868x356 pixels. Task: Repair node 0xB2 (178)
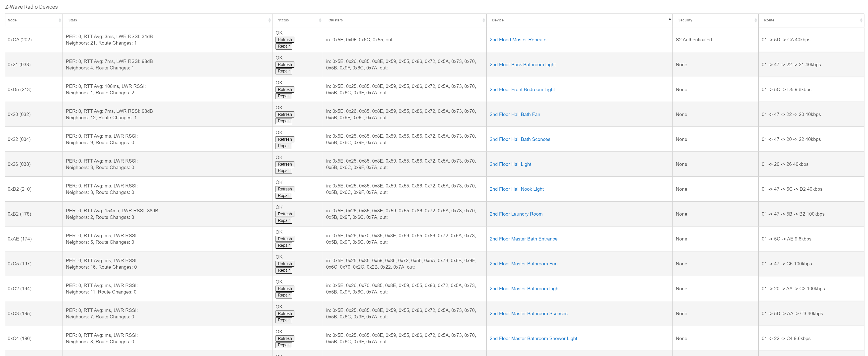(x=284, y=221)
